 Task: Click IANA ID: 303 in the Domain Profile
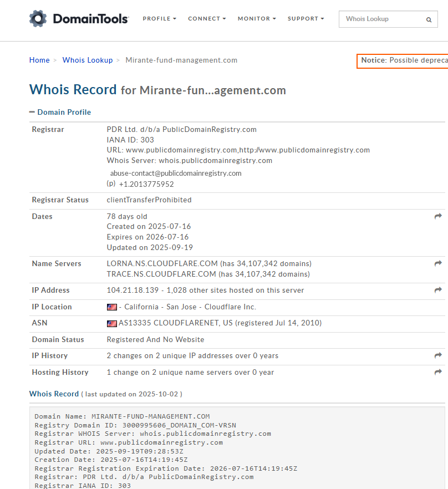[130, 140]
